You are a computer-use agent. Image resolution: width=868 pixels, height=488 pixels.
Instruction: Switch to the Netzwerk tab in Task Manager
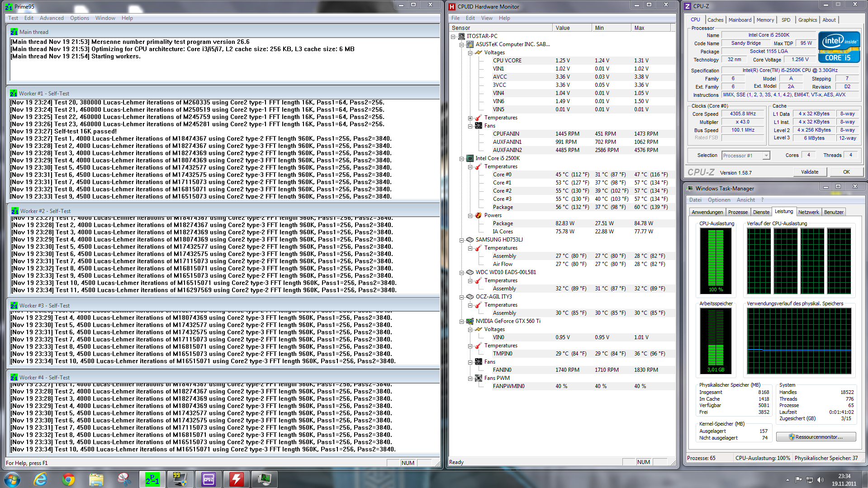808,212
